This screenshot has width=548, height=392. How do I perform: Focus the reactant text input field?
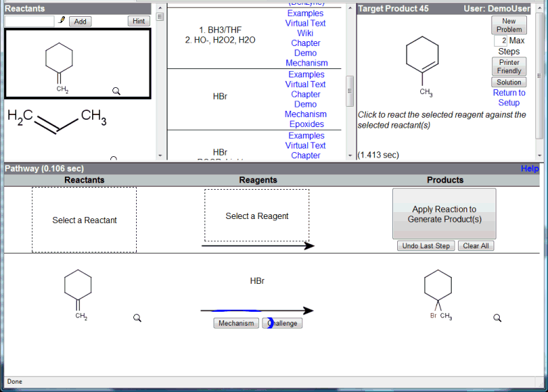pos(29,22)
